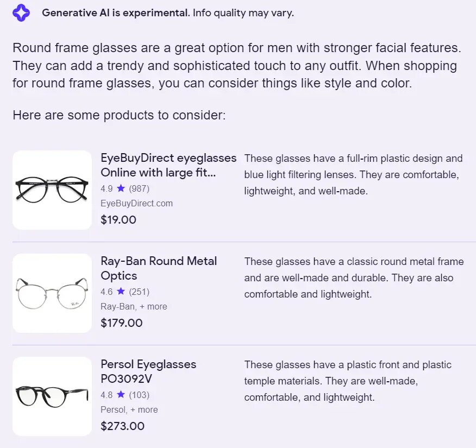Open the Persol black glasses thumbnail
The width and height of the screenshot is (476, 448).
52,396
